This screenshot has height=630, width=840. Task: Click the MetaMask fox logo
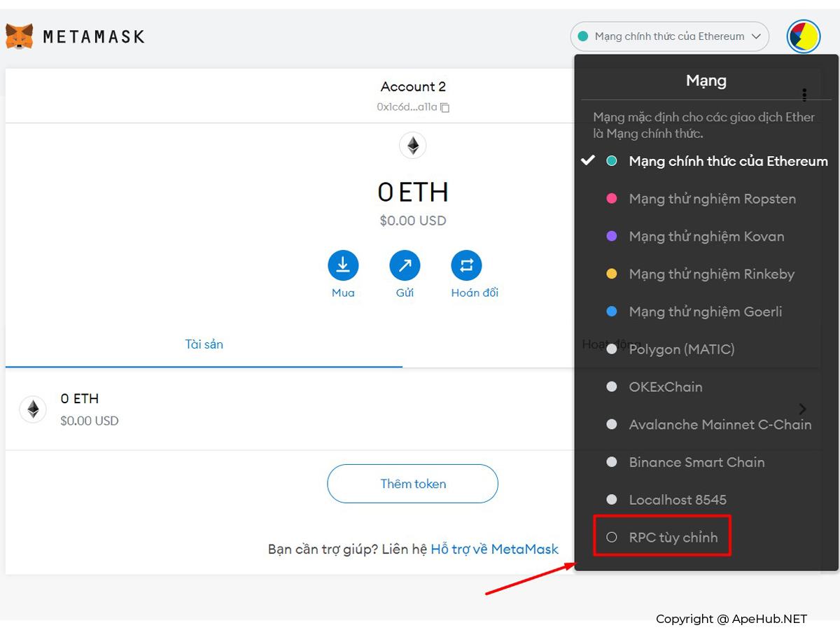pyautogui.click(x=19, y=36)
